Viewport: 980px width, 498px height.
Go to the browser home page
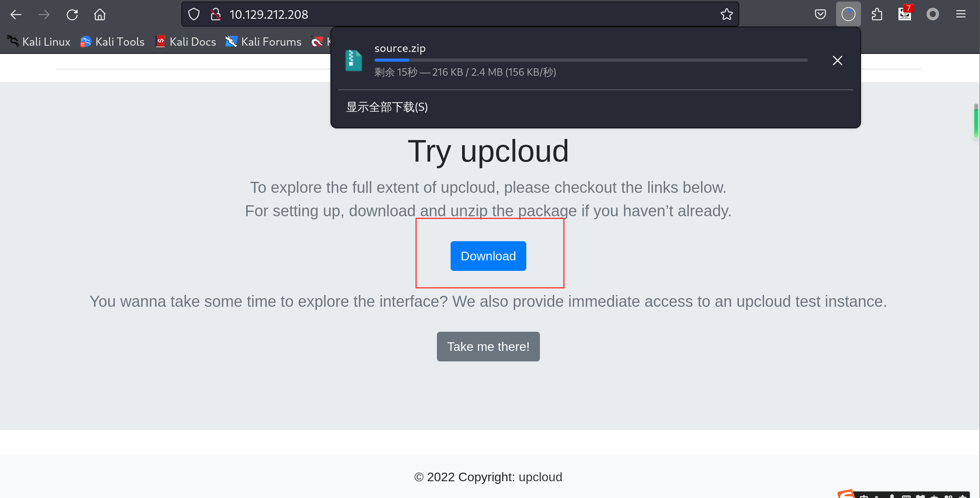[100, 15]
